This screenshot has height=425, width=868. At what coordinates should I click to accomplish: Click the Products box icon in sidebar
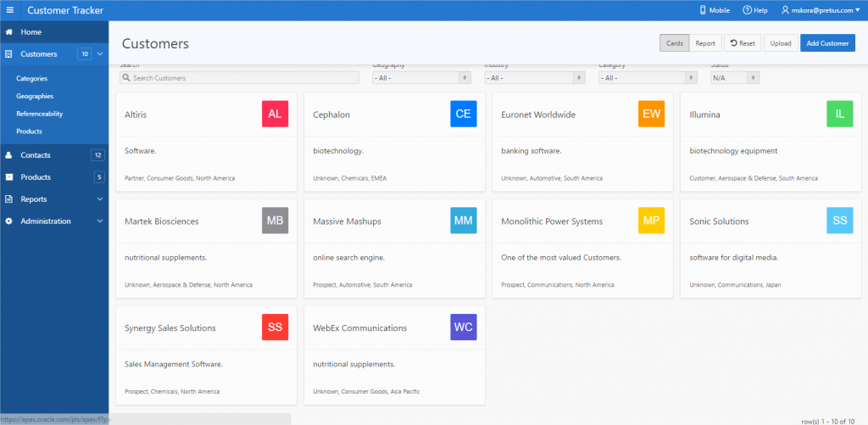(x=8, y=177)
